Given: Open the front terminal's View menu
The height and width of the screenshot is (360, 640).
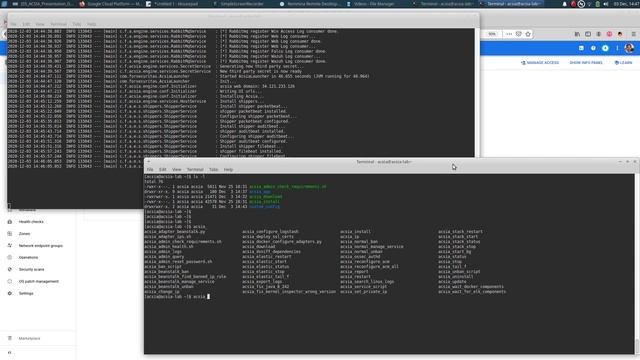Looking at the screenshot, I should [x=176, y=169].
